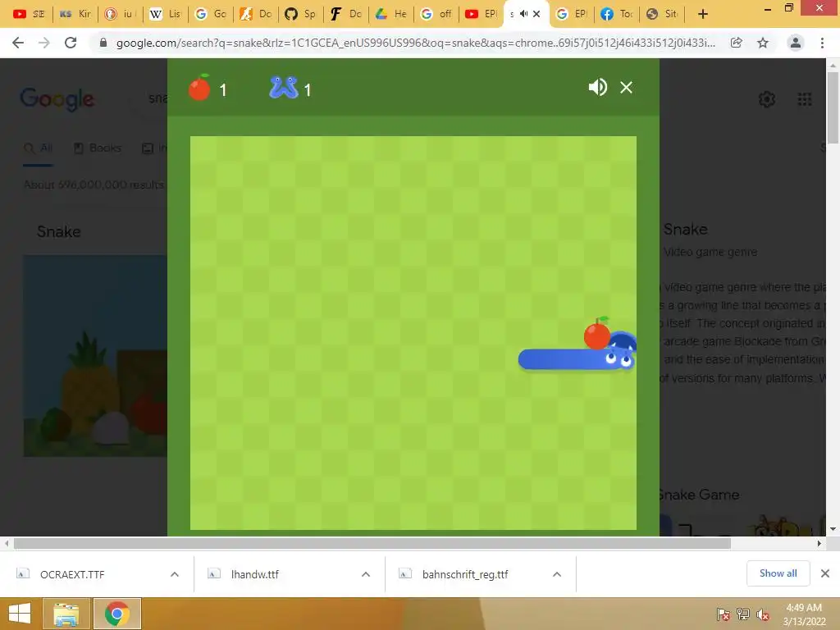This screenshot has width=840, height=630.
Task: Open the Snake game image thumbnail
Action: coord(95,356)
